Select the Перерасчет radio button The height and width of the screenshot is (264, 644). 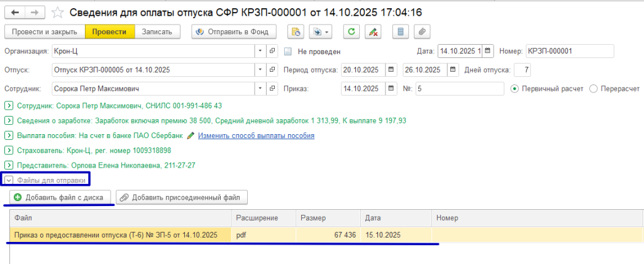coord(594,89)
